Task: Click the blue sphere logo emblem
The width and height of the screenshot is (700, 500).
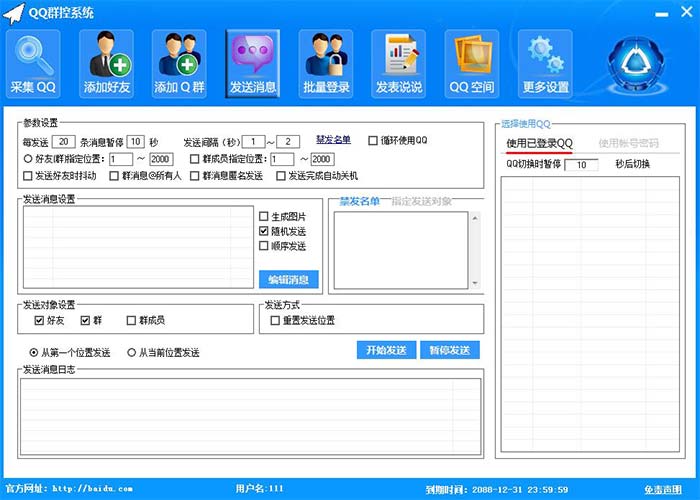Action: click(636, 64)
